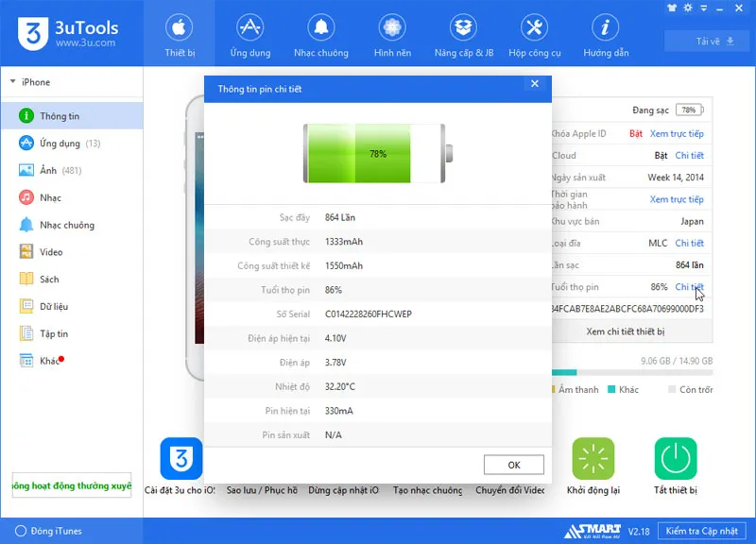Screen dimensions: 756x544
Task: Open Ảnh (481) photos in sidebar
Action: click(x=73, y=170)
